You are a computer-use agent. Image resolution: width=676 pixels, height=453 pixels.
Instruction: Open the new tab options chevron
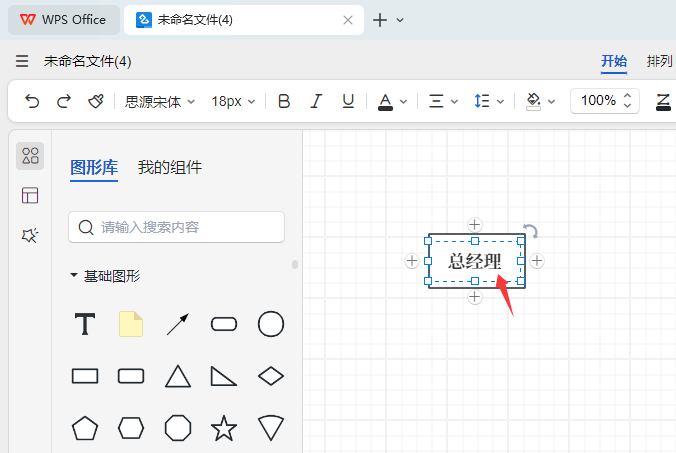pos(400,20)
